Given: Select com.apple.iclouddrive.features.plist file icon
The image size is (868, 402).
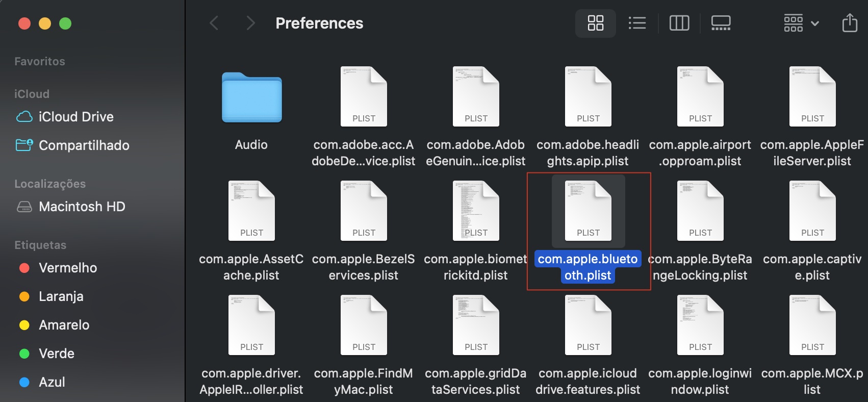Looking at the screenshot, I should click(588, 325).
